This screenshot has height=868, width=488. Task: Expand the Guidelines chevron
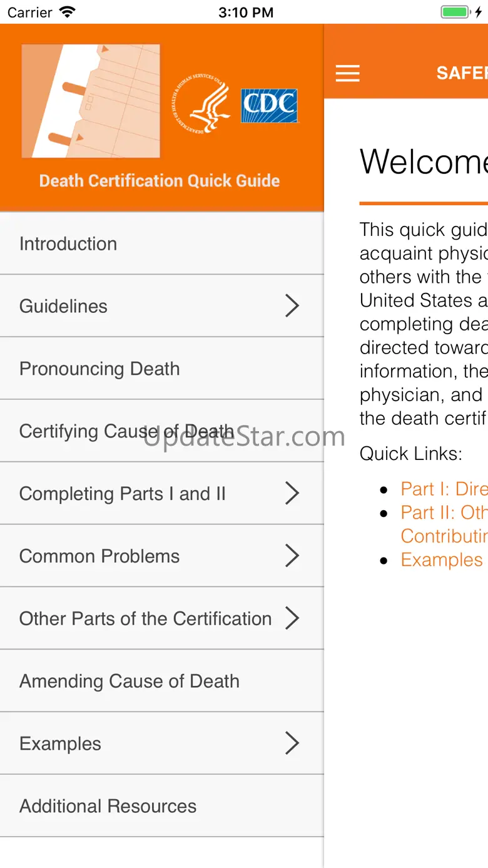click(292, 306)
